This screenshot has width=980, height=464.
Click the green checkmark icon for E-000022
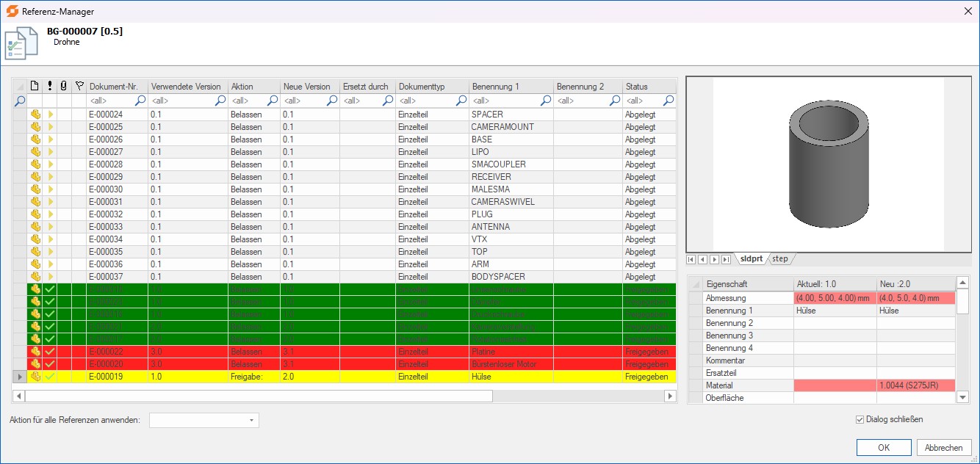click(49, 352)
